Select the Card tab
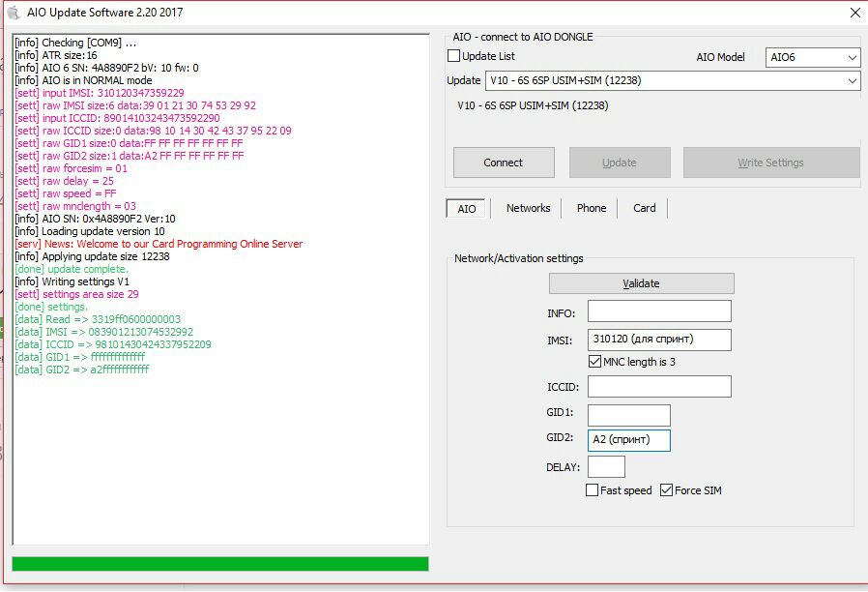The width and height of the screenshot is (868, 592). pos(644,208)
